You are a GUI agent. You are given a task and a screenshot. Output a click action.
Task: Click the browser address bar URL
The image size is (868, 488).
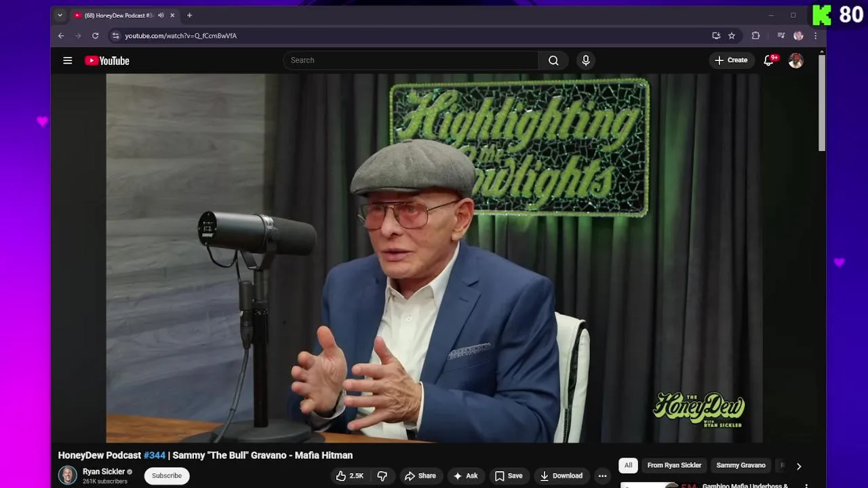[180, 36]
